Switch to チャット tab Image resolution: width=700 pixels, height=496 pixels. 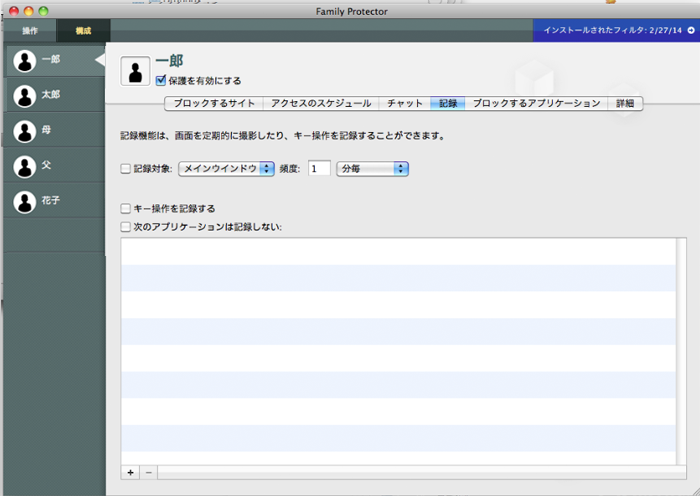(x=404, y=104)
